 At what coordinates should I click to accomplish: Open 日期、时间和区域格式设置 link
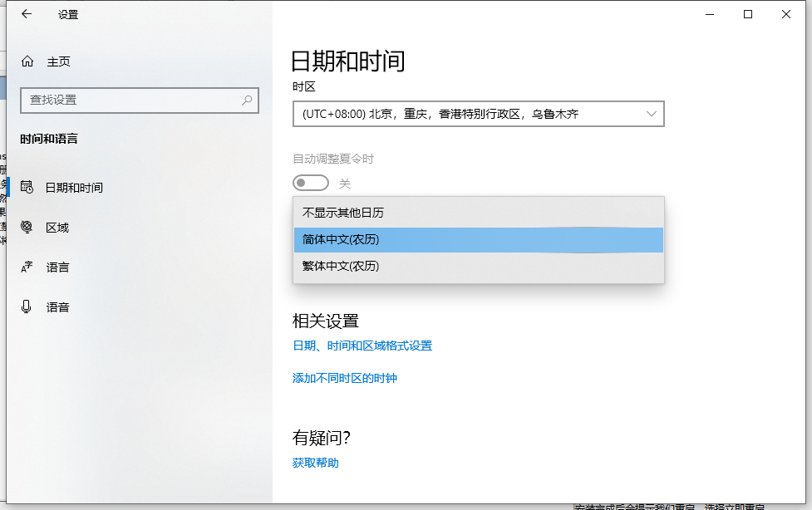(362, 346)
